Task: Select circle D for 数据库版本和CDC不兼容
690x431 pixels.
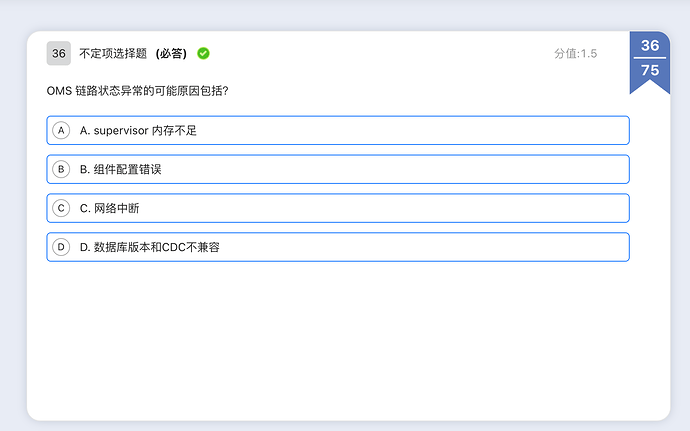Action: pyautogui.click(x=61, y=247)
